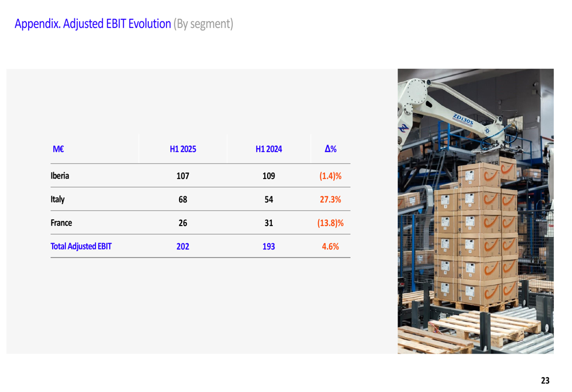Select the total H1 2025 value 202
Screen dimensions: 572x392
coord(183,247)
